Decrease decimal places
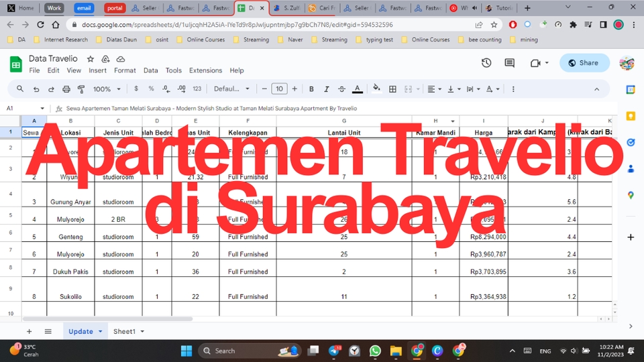 pyautogui.click(x=166, y=89)
